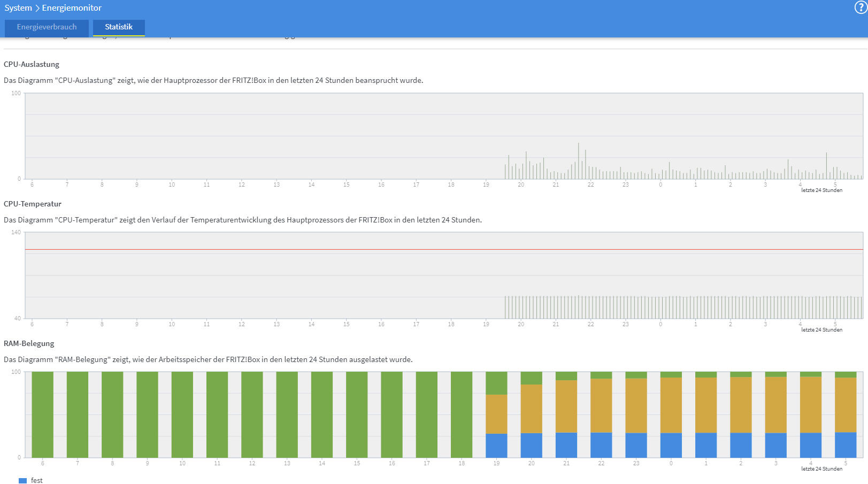Click the Energiemonitor breadcrumb title
The height and width of the screenshot is (484, 868).
click(72, 8)
